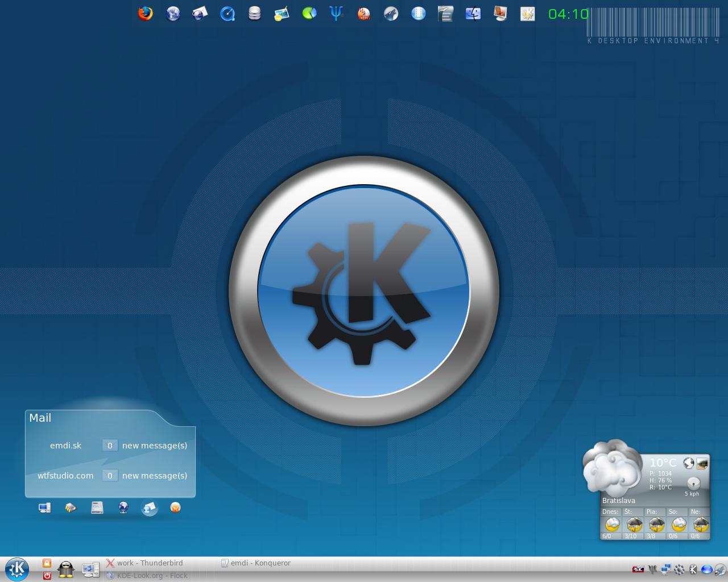This screenshot has height=582, width=728.
Task: Click the blue orb tray icon
Action: (x=706, y=569)
